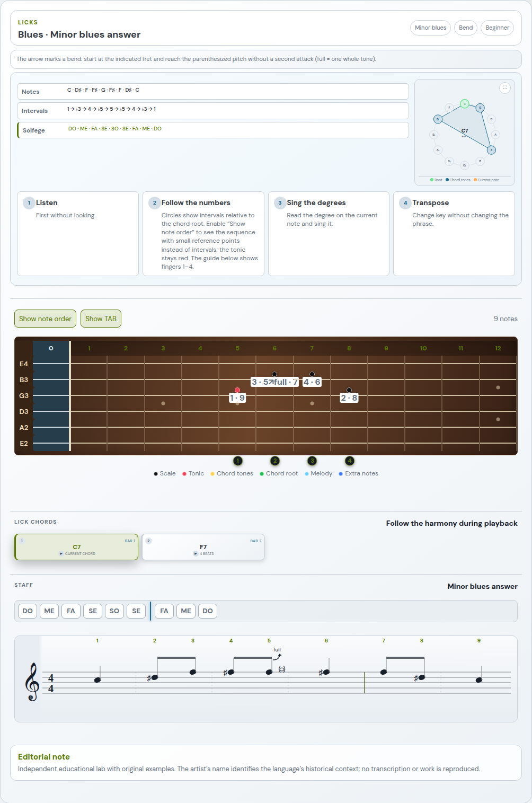
Task: Open the Bend tag
Action: pos(466,28)
